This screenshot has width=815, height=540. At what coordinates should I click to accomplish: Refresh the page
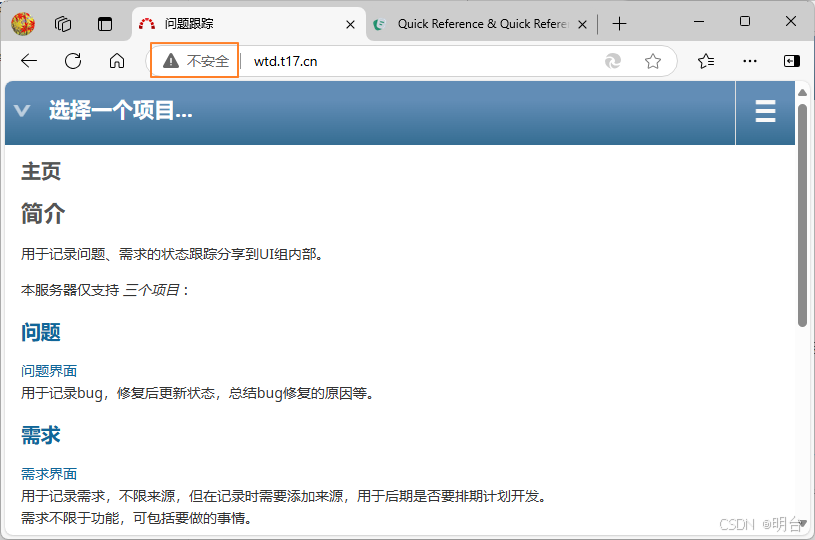(73, 61)
